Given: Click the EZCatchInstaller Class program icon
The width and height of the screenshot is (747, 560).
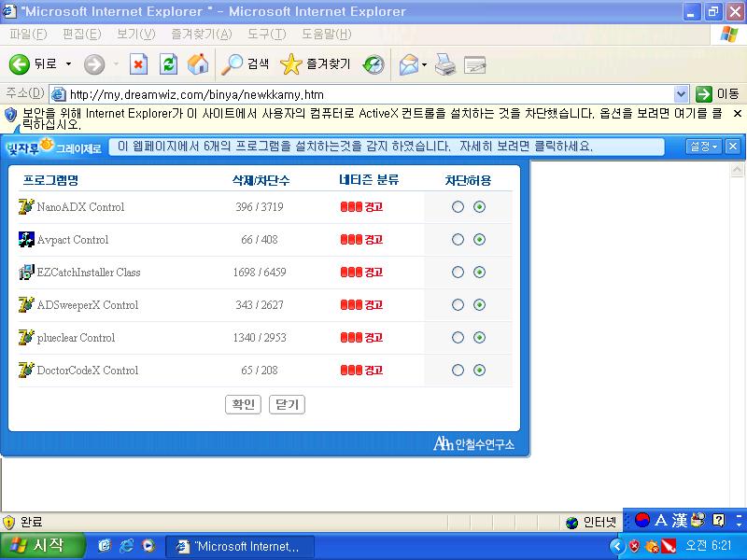Looking at the screenshot, I should click(26, 272).
